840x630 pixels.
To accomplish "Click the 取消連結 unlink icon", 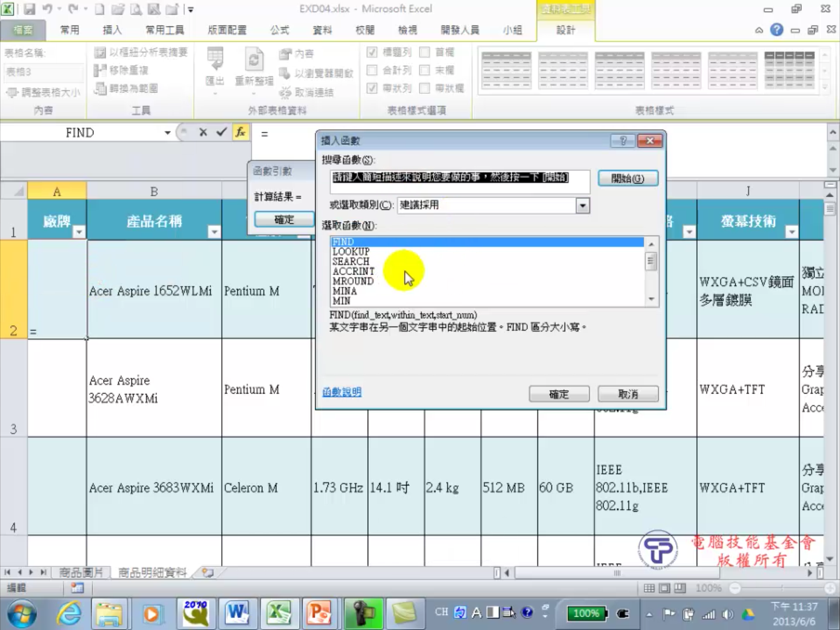I will 285,93.
